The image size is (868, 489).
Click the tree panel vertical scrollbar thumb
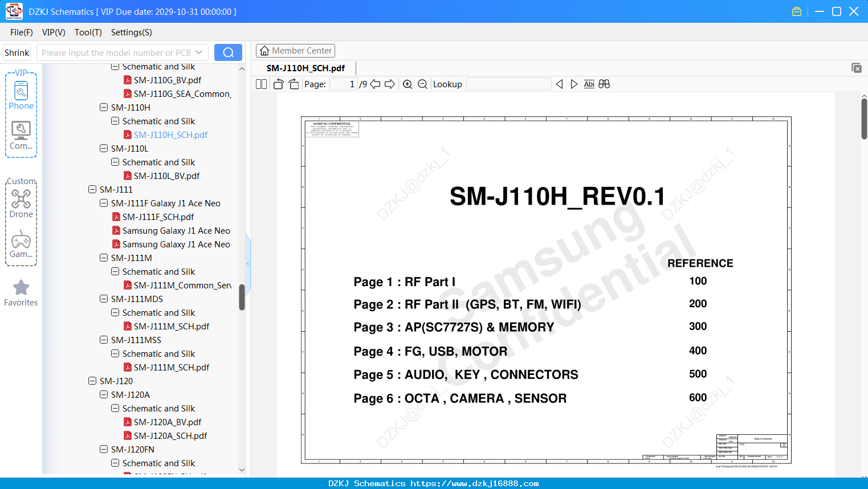pos(242,297)
